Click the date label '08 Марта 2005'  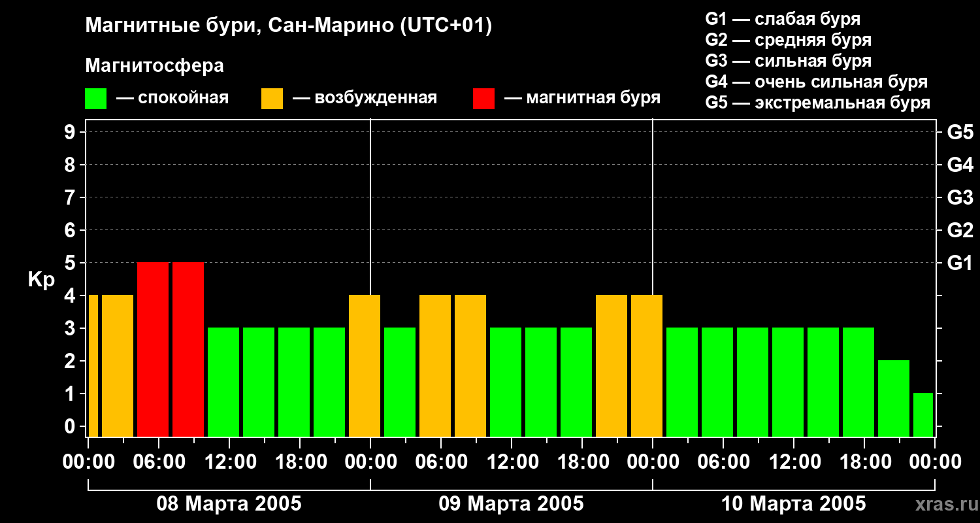[229, 504]
